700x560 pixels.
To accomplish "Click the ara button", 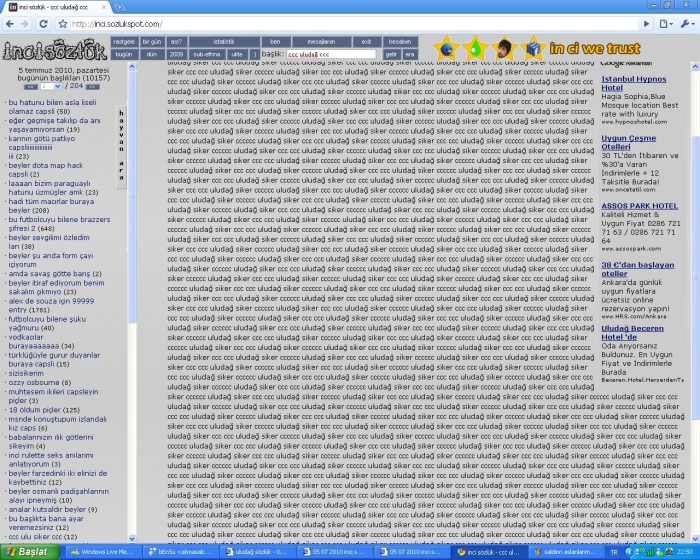I will pyautogui.click(x=410, y=54).
